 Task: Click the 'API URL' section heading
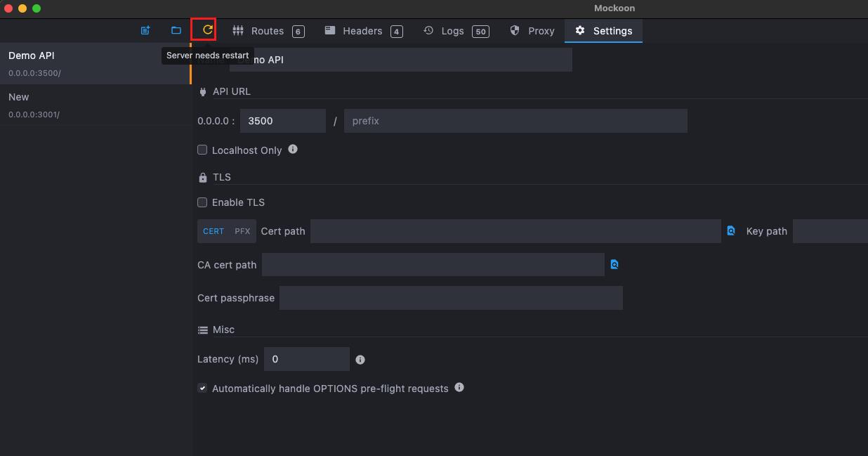(232, 91)
